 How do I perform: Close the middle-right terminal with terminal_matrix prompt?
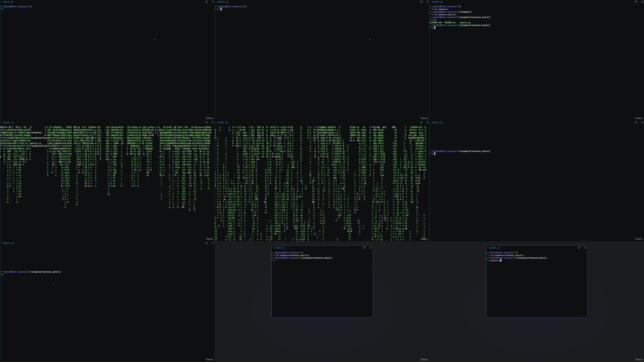(642, 122)
